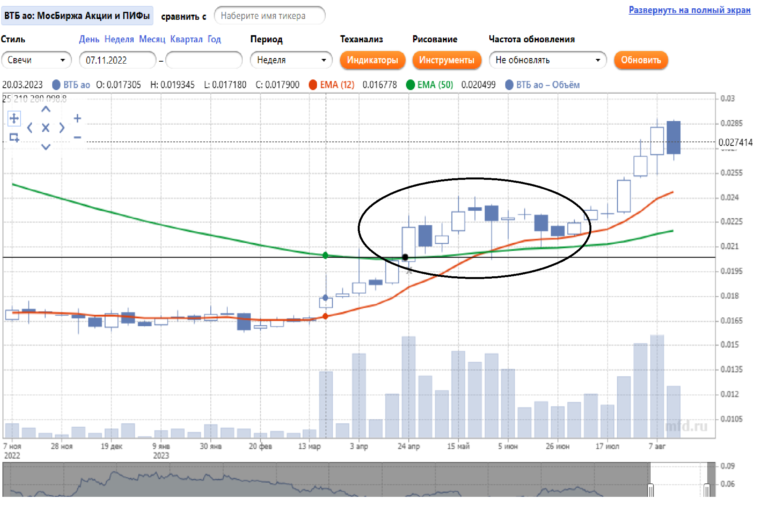
Task: Click the 20.03.2023 date readout
Action: coord(23,85)
